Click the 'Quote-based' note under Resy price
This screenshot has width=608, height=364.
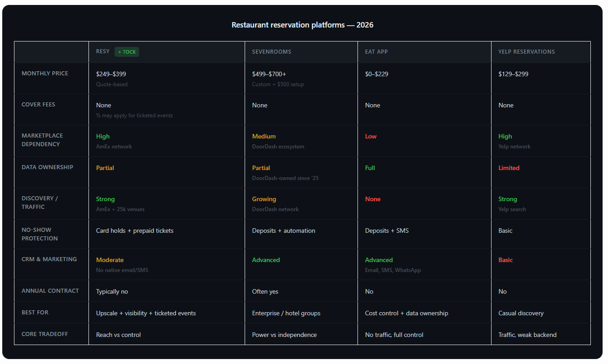coord(112,84)
